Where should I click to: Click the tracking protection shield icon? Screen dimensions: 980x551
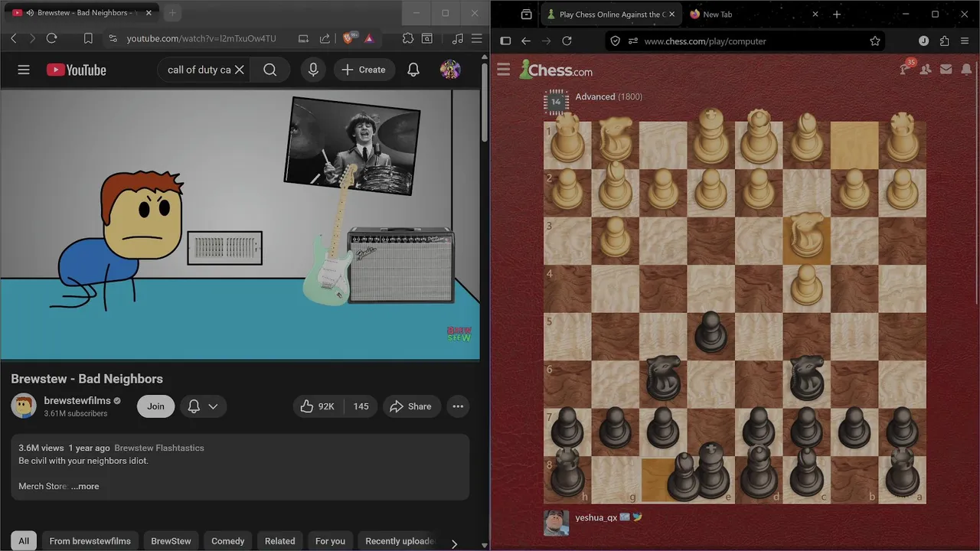tap(615, 41)
